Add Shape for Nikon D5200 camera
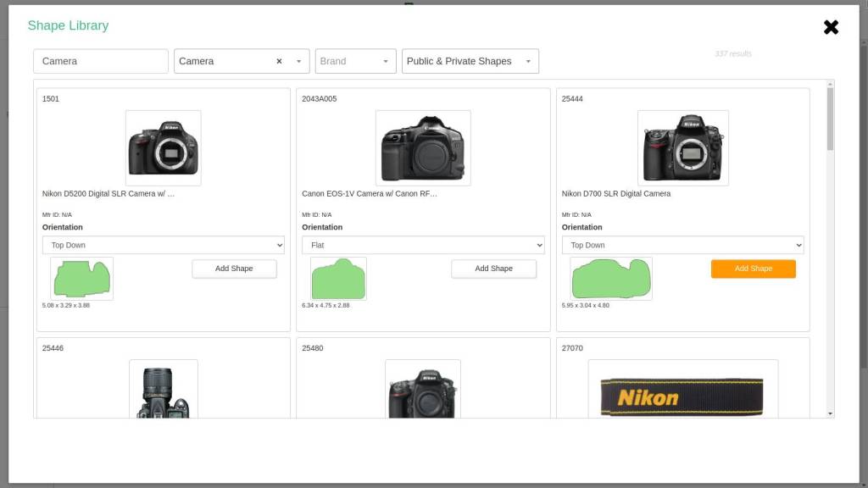Viewport: 868px width, 488px height. click(x=234, y=269)
